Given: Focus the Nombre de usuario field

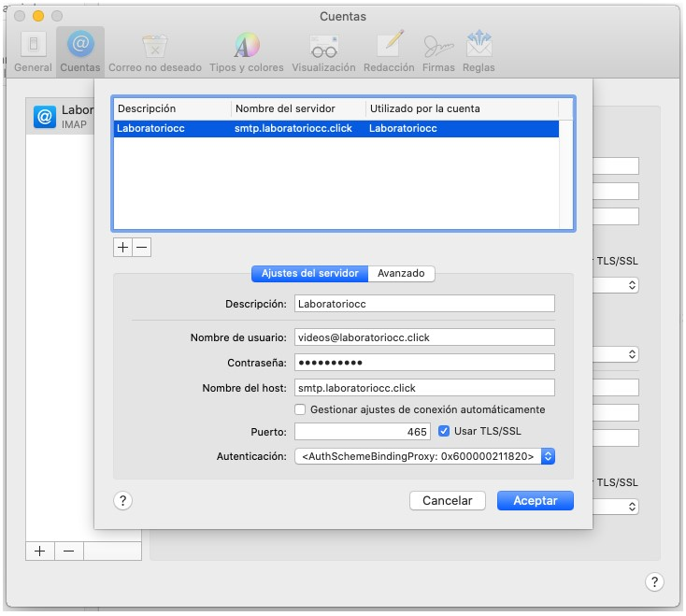Looking at the screenshot, I should pos(424,337).
